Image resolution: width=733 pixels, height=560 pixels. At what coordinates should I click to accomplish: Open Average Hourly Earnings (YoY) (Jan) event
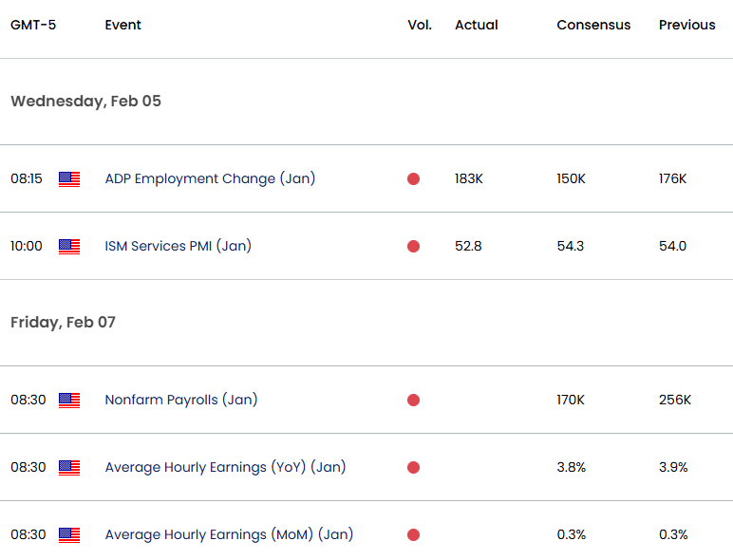(225, 467)
